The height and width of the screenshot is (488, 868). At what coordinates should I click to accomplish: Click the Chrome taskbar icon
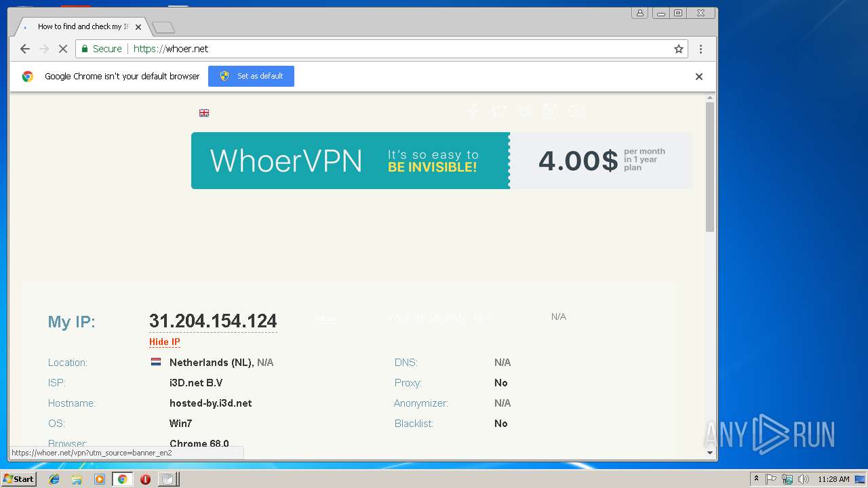[x=122, y=479]
